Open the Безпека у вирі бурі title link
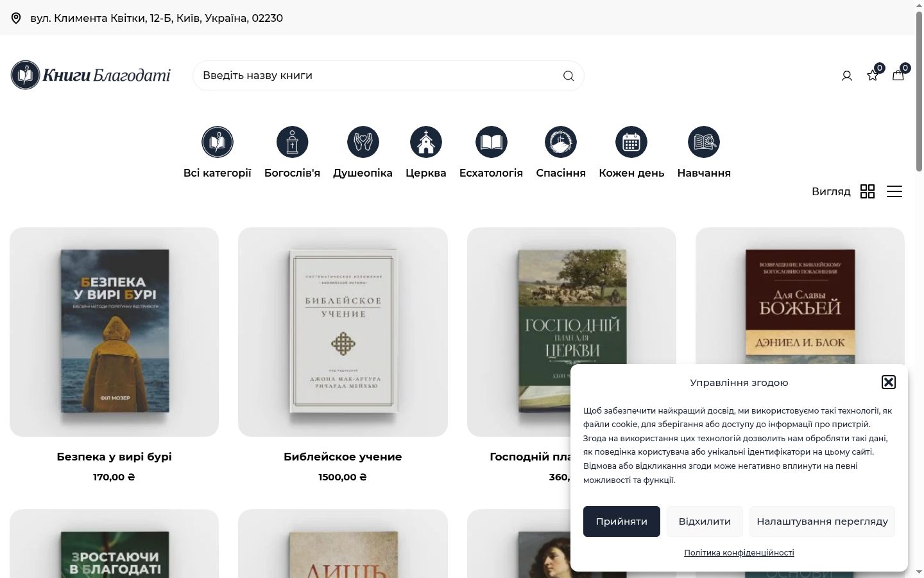The image size is (924, 578). pyautogui.click(x=114, y=457)
